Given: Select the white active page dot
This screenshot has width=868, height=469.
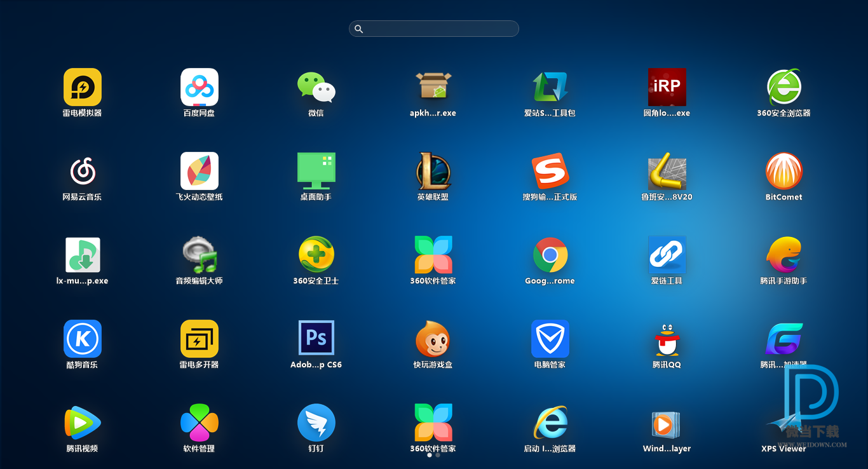Looking at the screenshot, I should (430, 455).
